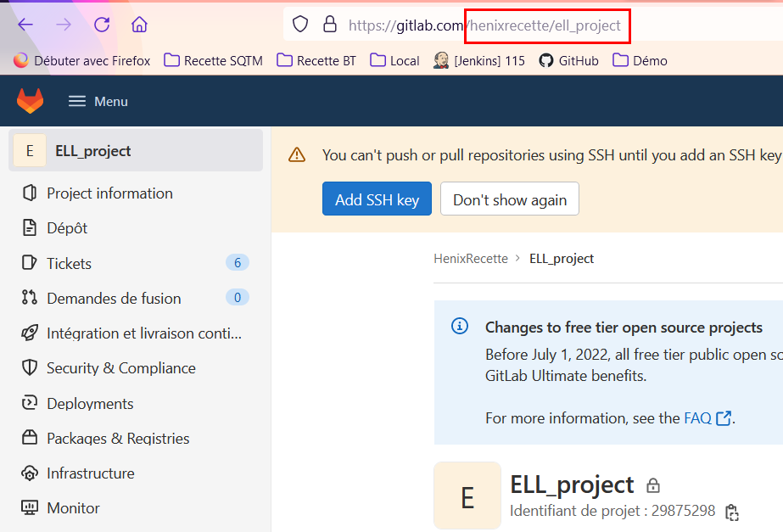Click the Add SSH key button
The height and width of the screenshot is (532, 783).
(377, 199)
